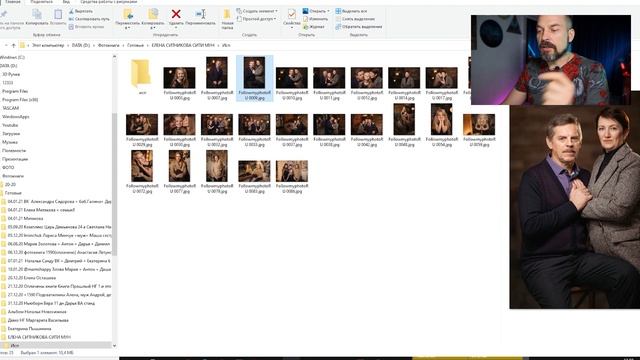Click the Cut (Вырезать) scissors command

pos(81,11)
